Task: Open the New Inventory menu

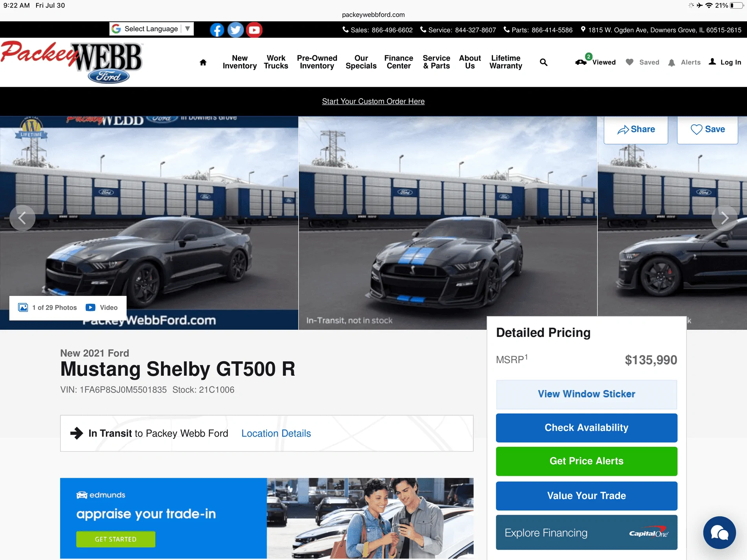Action: pos(239,62)
